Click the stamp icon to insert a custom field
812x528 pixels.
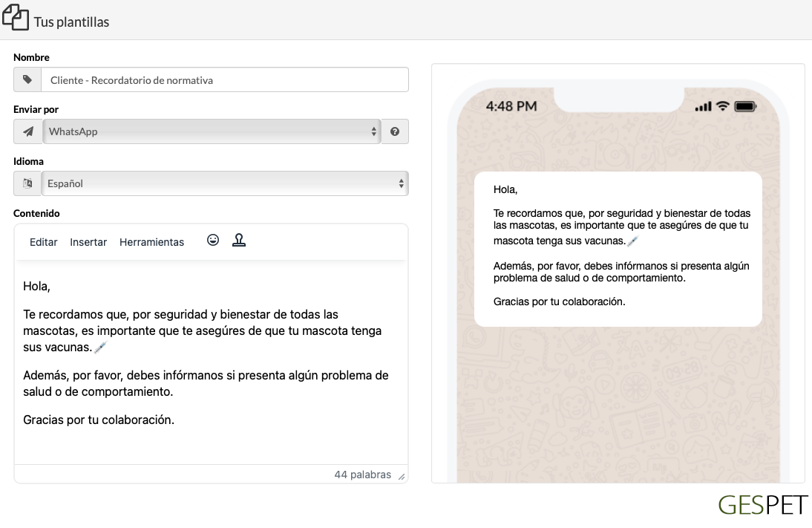point(239,240)
